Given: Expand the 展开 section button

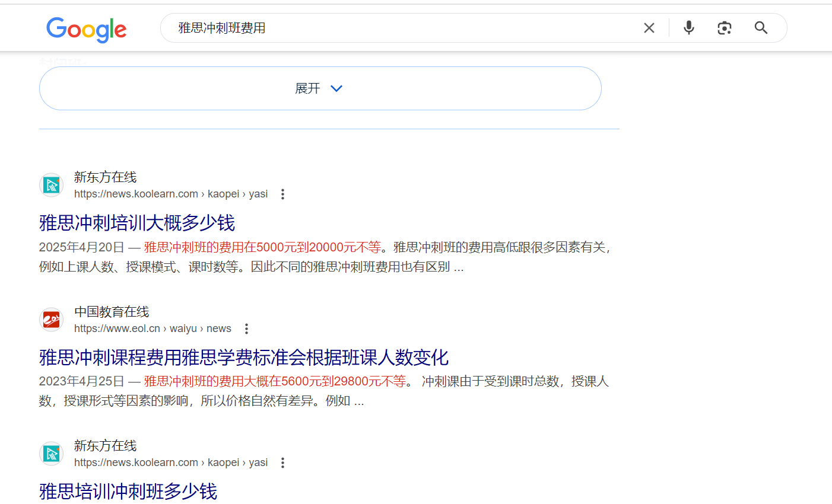Looking at the screenshot, I should tap(320, 88).
